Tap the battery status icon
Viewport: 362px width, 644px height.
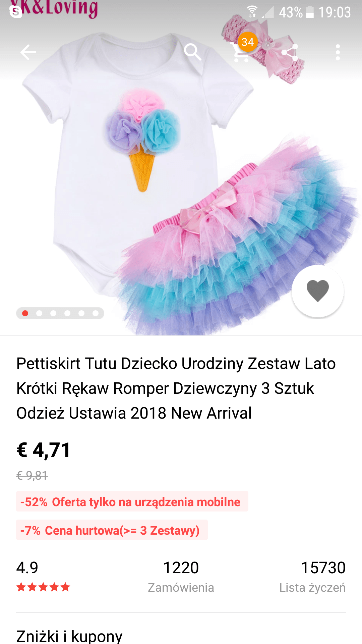[310, 12]
